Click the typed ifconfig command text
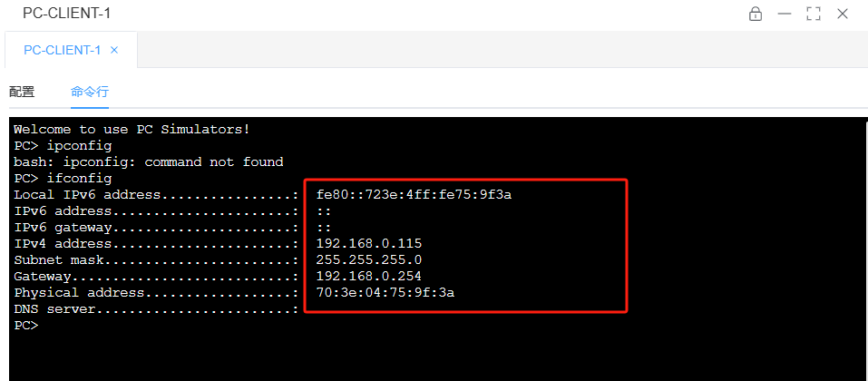This screenshot has height=381, width=868. click(x=79, y=179)
